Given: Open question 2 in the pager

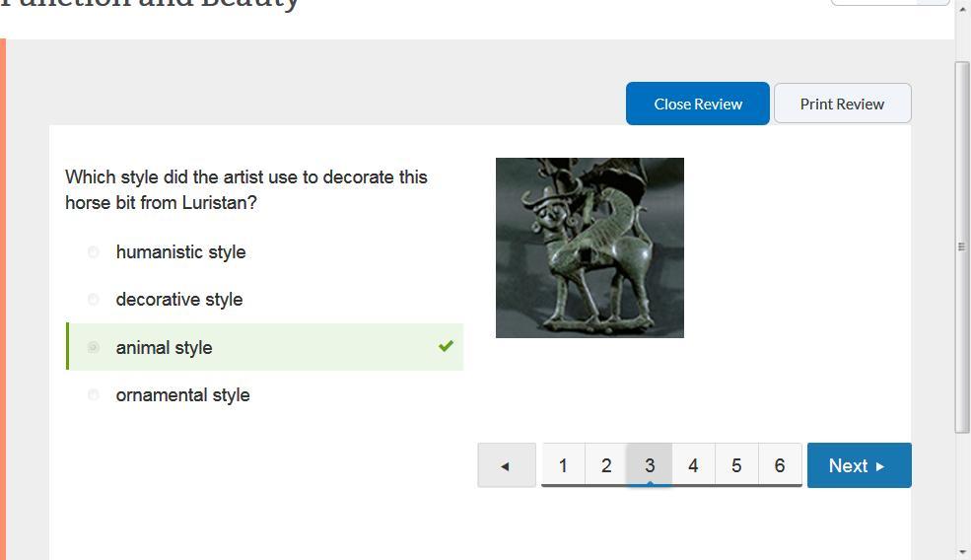Looking at the screenshot, I should coord(606,465).
